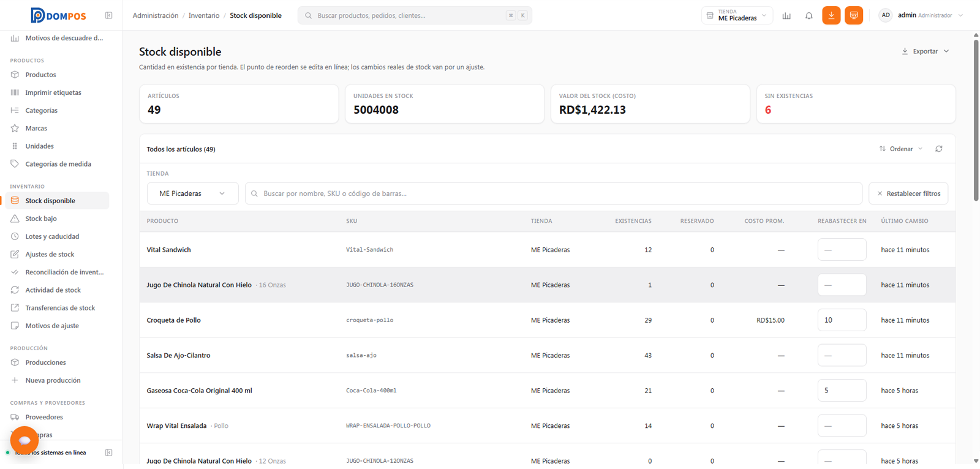Open the ME Picaderas store filter dropdown
This screenshot has width=980, height=469.
pos(192,193)
